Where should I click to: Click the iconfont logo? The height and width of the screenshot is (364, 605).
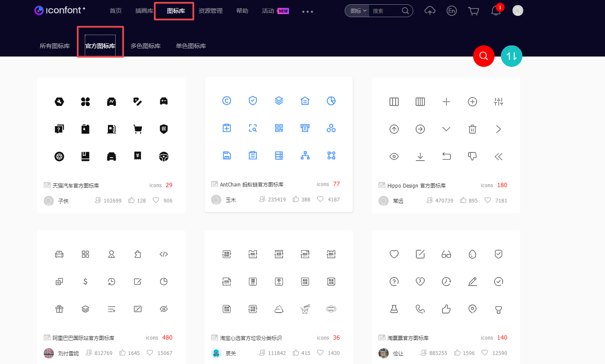(60, 10)
